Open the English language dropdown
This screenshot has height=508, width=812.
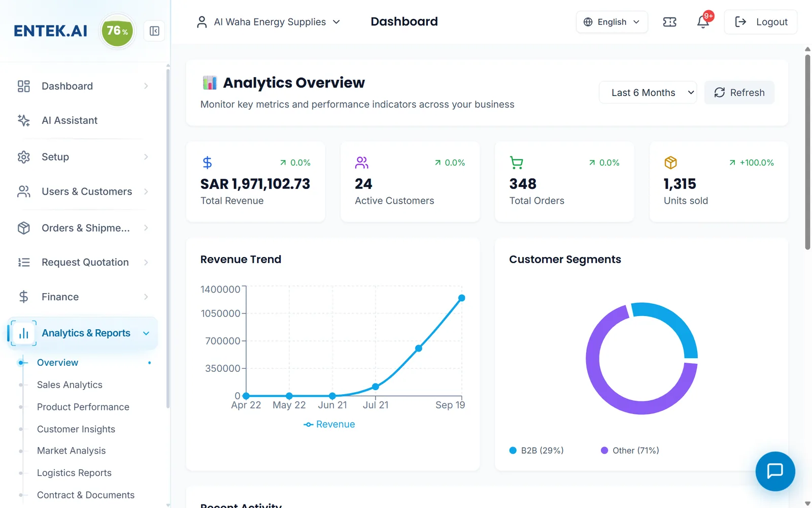pos(612,22)
